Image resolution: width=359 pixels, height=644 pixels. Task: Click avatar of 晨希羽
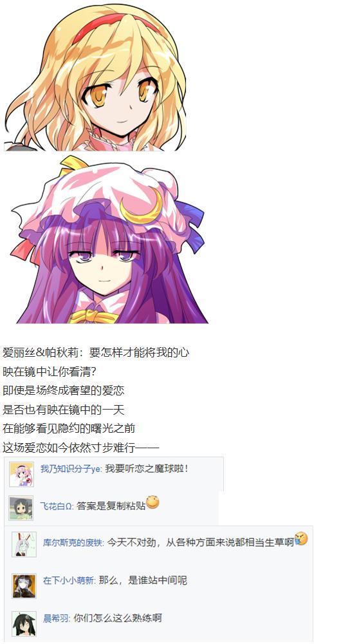point(24,623)
